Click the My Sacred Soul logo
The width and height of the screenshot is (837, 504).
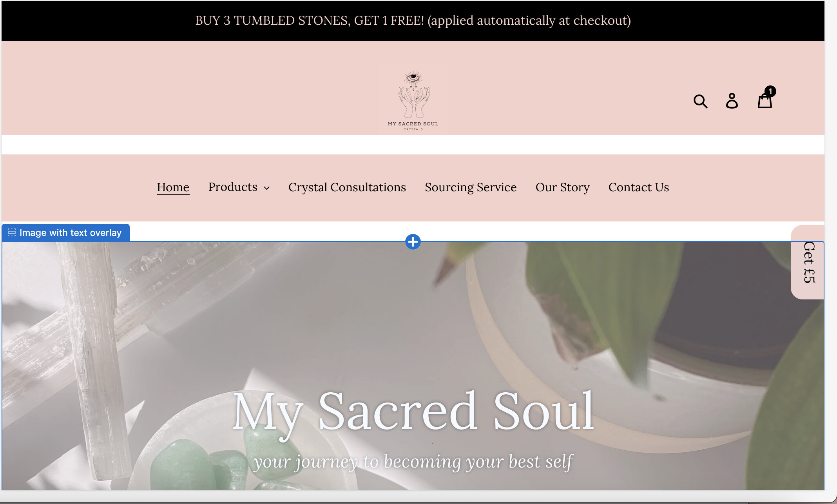[x=413, y=100]
